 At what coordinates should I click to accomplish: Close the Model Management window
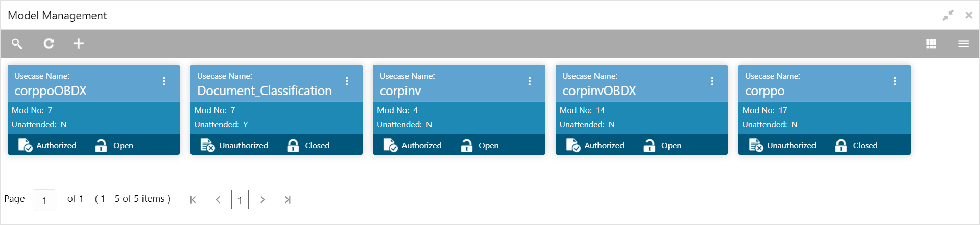(x=969, y=15)
